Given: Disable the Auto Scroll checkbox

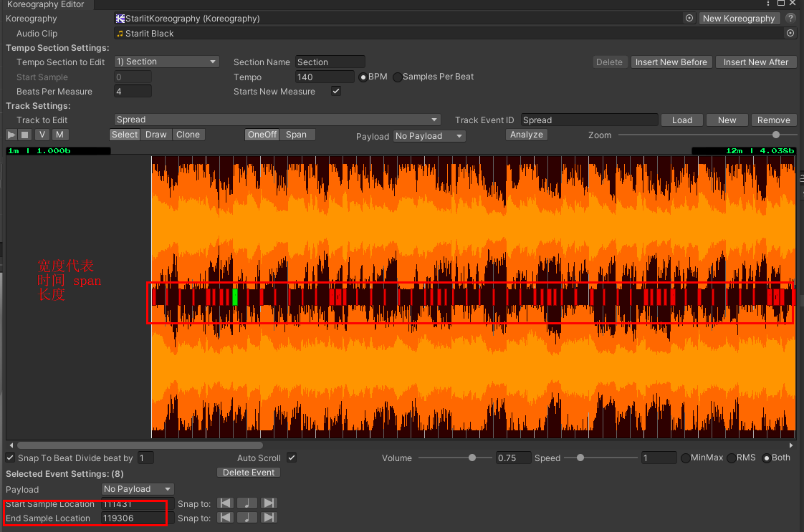Looking at the screenshot, I should tap(291, 458).
